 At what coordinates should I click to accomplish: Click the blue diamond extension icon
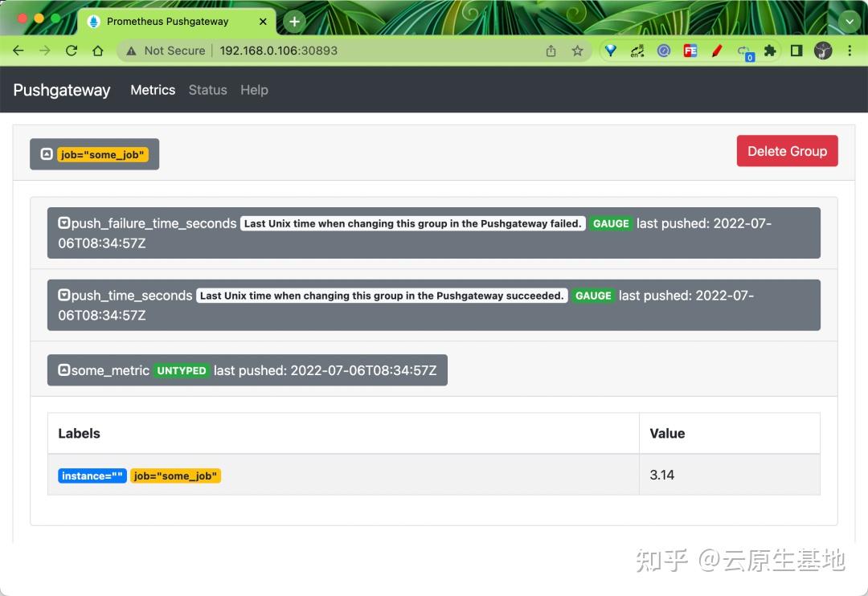tap(611, 50)
